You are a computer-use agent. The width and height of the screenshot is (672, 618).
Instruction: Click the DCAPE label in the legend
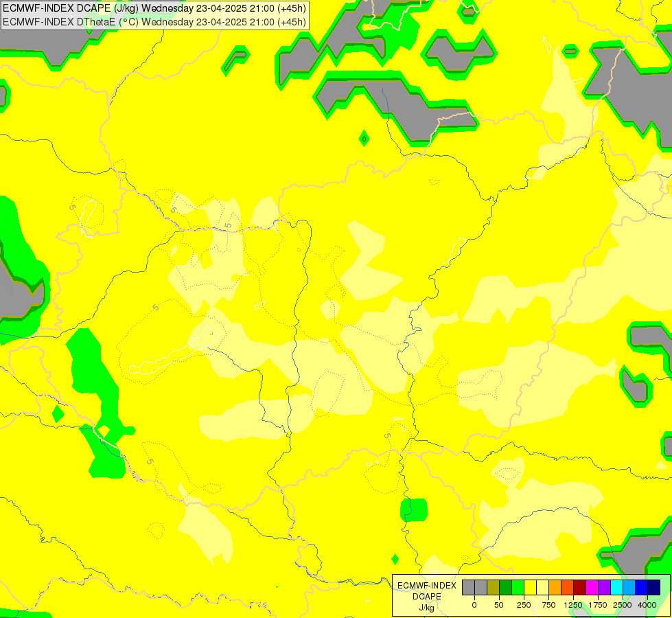pos(427,597)
